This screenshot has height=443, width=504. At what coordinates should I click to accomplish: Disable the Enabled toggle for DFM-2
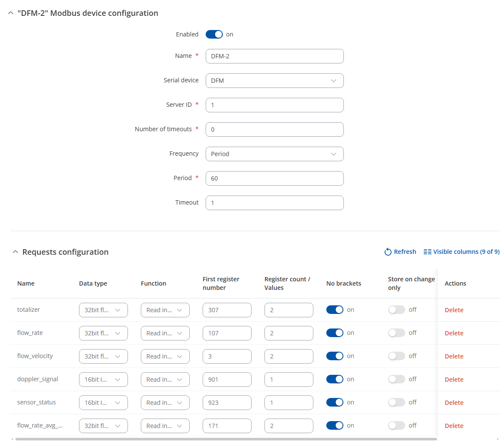click(214, 34)
